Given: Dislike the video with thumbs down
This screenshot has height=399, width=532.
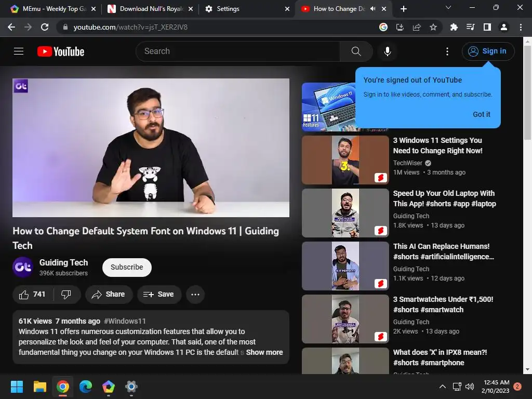Looking at the screenshot, I should 66,294.
